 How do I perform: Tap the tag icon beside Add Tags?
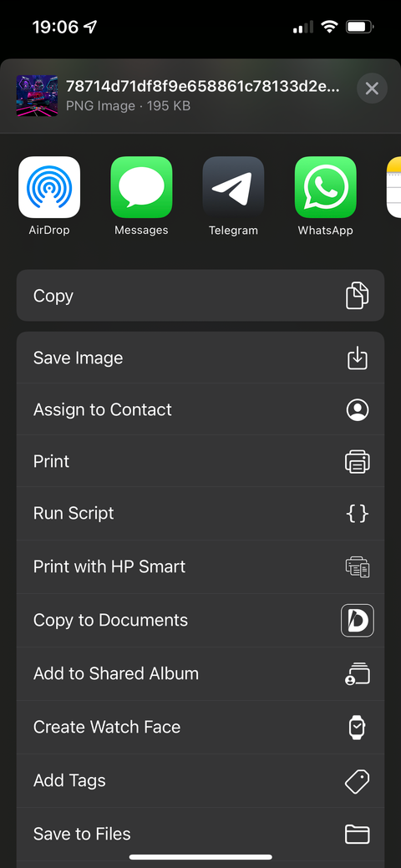358,780
